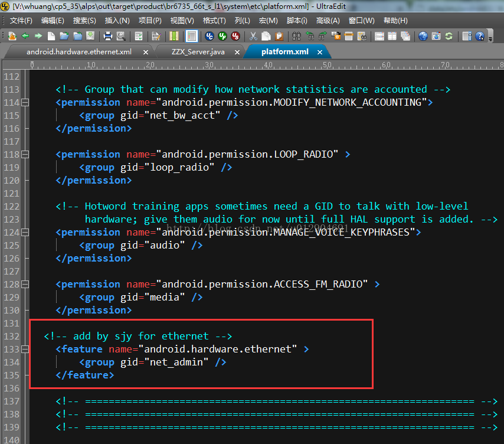Click the Replace icon

[336, 36]
